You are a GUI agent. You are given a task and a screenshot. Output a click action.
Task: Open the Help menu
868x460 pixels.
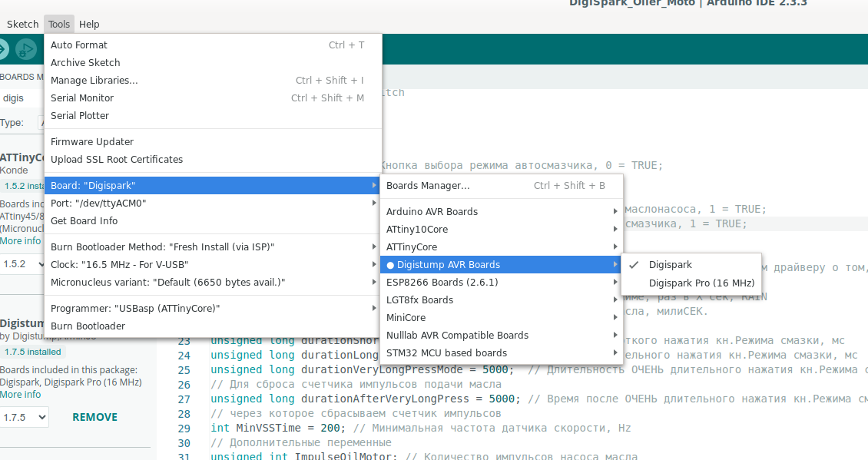(x=89, y=25)
